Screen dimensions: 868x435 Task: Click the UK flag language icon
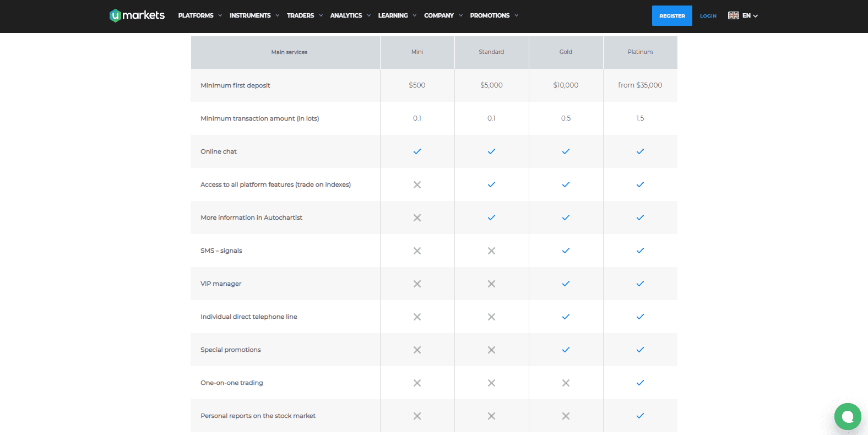(x=733, y=15)
